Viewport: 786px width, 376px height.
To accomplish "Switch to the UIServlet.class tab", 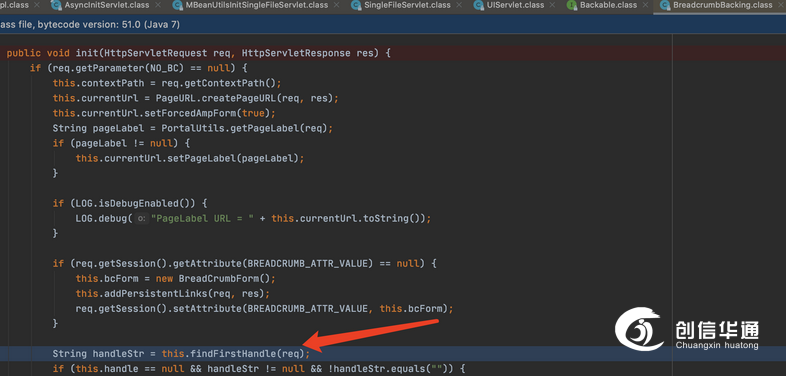I will pos(515,6).
